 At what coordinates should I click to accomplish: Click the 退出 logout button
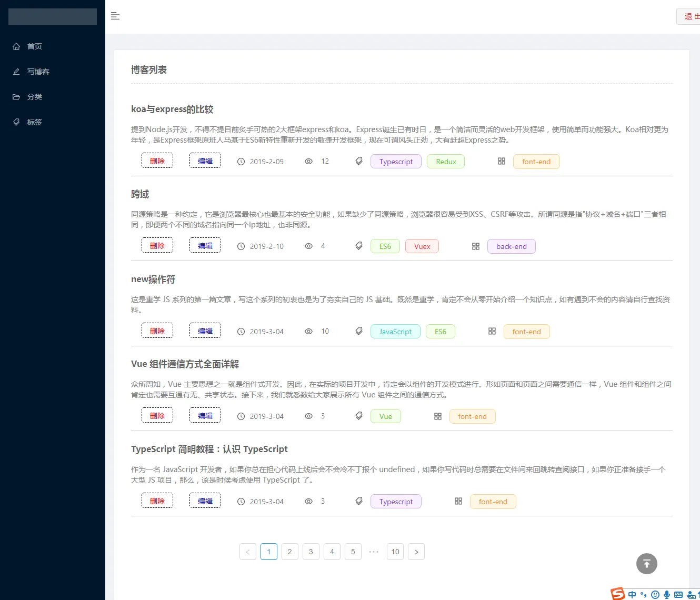point(689,16)
